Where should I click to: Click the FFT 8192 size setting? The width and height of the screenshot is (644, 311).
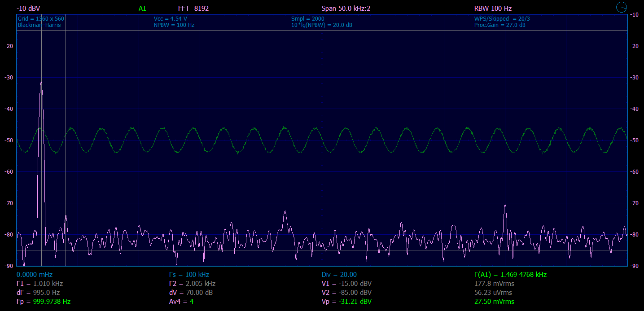tap(193, 9)
